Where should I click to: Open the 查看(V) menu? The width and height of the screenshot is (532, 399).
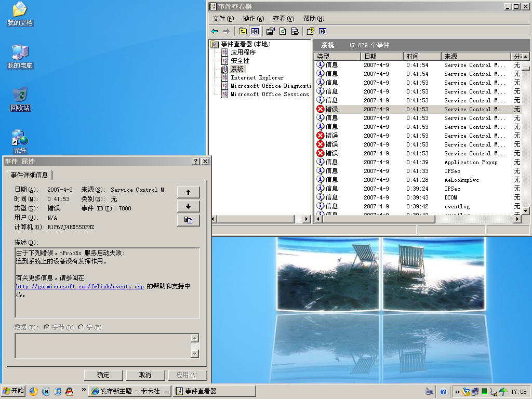point(283,19)
